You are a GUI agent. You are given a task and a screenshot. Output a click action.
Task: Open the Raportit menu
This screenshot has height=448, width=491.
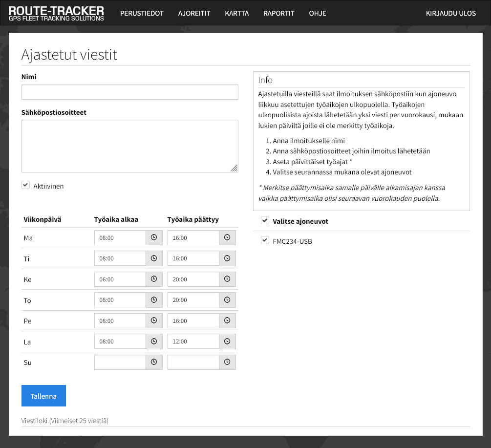click(278, 13)
